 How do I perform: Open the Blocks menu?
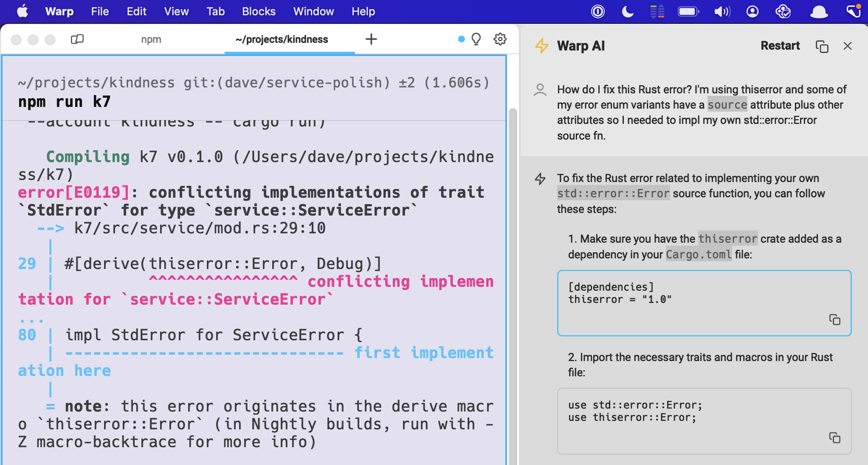pyautogui.click(x=258, y=11)
